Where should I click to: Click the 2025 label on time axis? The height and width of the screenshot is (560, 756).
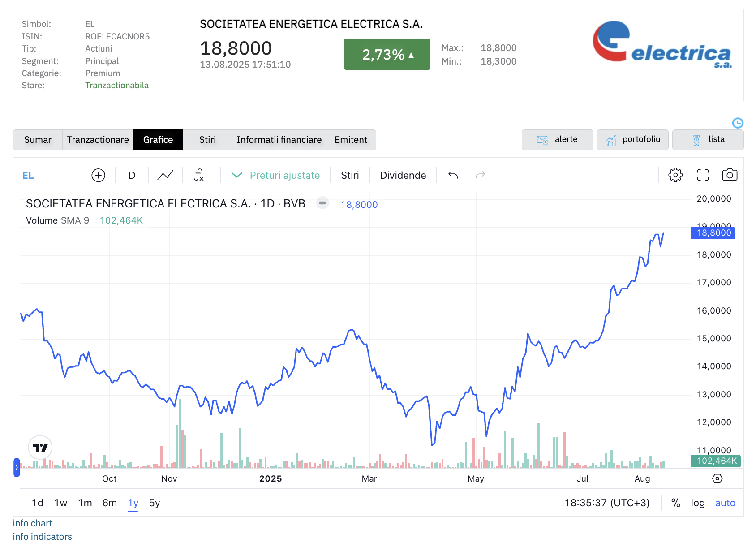click(271, 478)
